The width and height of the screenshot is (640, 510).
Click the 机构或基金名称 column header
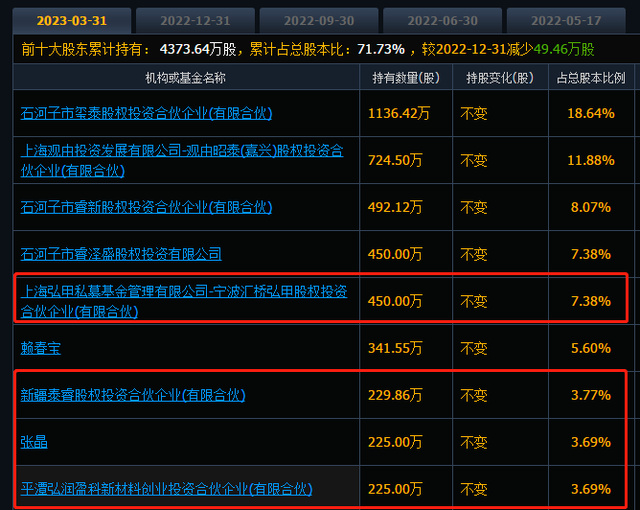(186, 78)
